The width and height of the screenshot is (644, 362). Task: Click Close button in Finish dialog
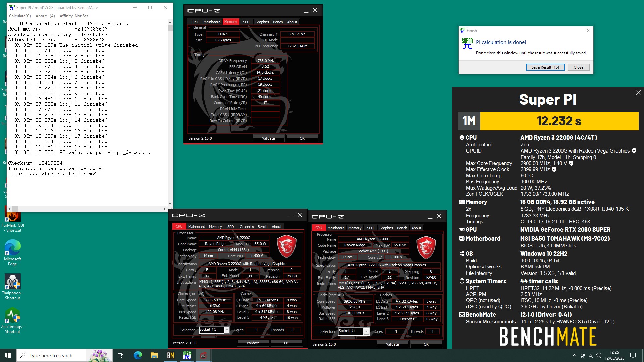tap(578, 67)
